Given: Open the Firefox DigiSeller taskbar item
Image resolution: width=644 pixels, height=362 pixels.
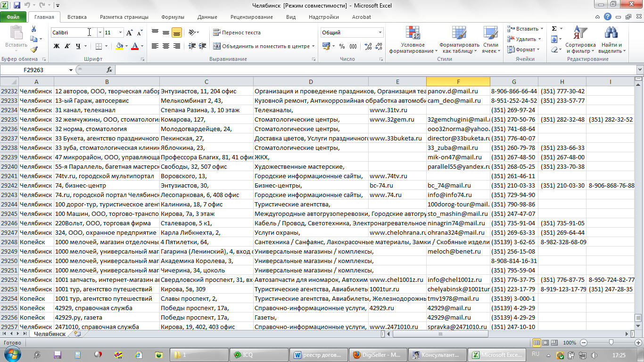Looking at the screenshot, I should click(x=378, y=354).
